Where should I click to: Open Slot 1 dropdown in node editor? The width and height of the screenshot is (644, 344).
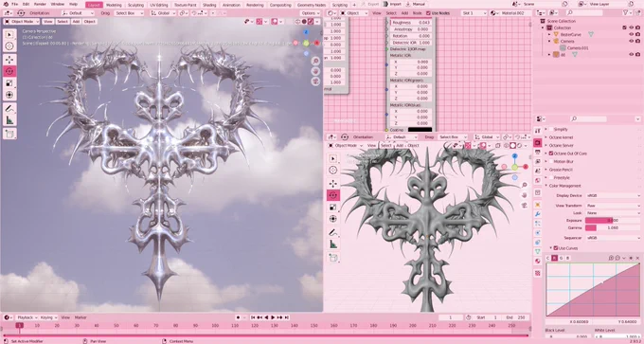[x=474, y=13]
